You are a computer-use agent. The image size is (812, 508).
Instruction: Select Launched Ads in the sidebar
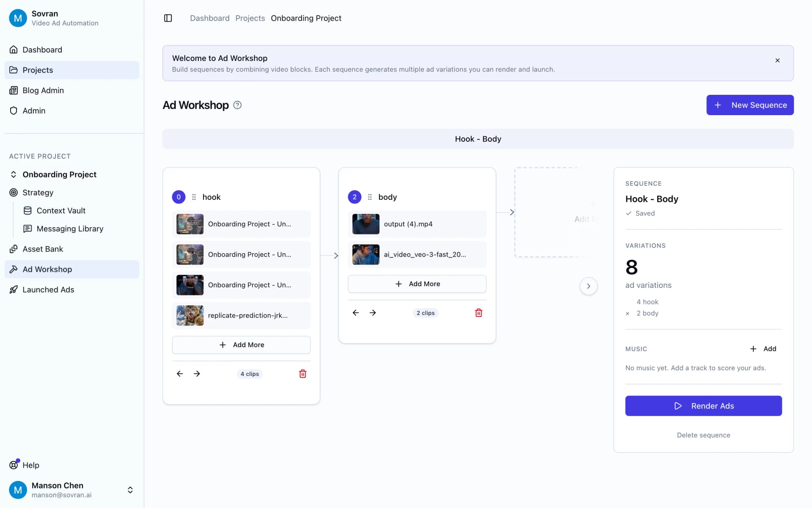[47, 290]
